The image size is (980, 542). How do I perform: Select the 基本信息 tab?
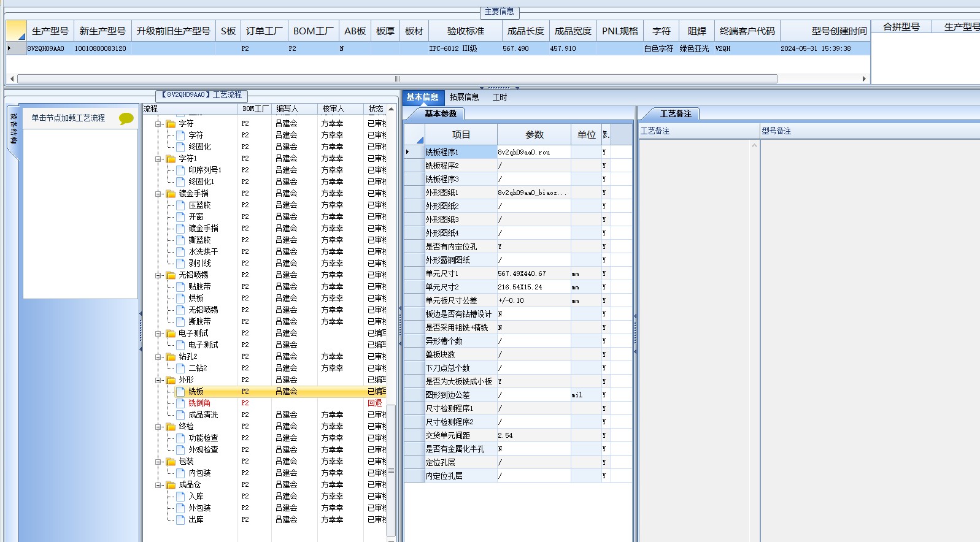[422, 97]
